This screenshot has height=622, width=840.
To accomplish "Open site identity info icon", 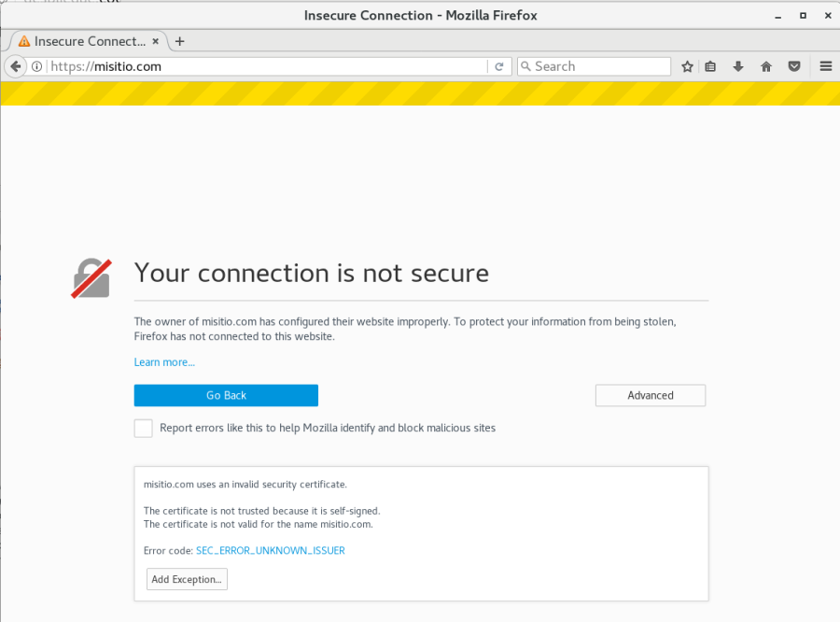I will [x=37, y=66].
